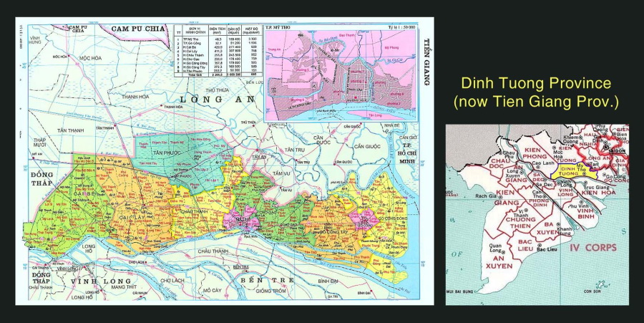The height and width of the screenshot is (323, 644).
Task: Open the T.P. Mỹ Tho inset city map
Action: 341,73
